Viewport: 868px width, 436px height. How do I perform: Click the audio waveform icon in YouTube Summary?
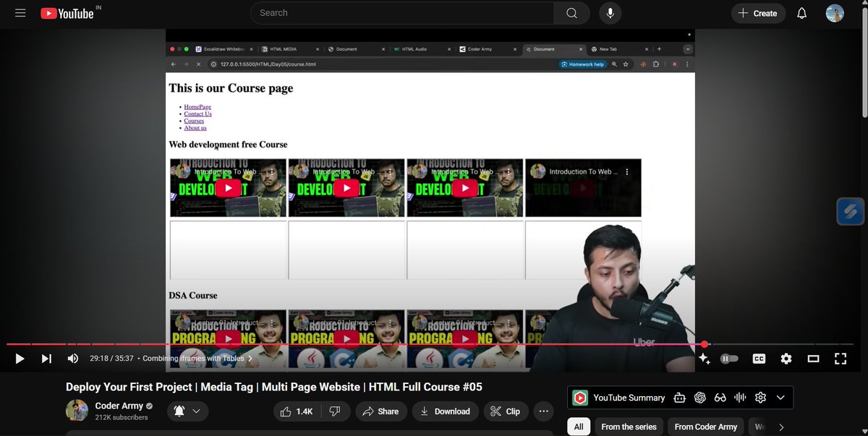point(740,398)
